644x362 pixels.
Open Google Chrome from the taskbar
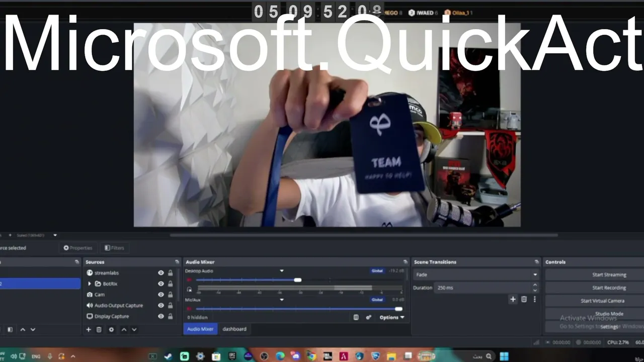[x=311, y=356]
